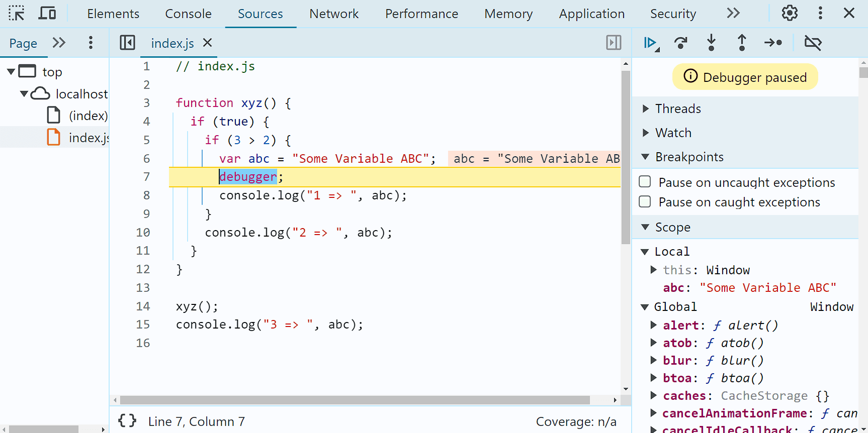Viewport: 868px width, 433px height.
Task: Toggle the device toolbar icon
Action: (x=47, y=13)
